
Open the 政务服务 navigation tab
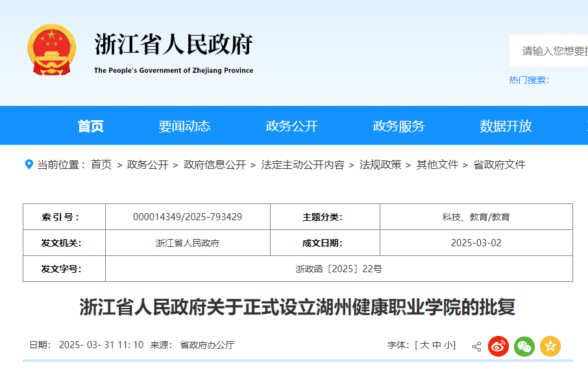(398, 126)
